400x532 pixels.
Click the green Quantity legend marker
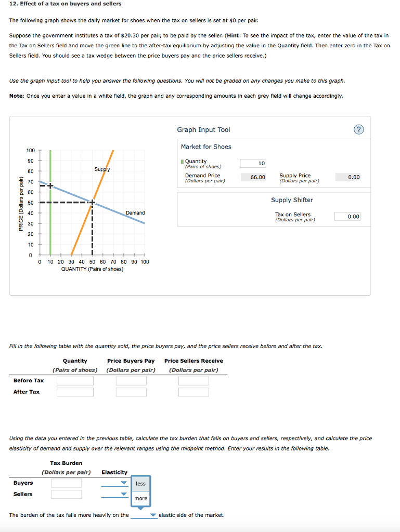pos(183,162)
